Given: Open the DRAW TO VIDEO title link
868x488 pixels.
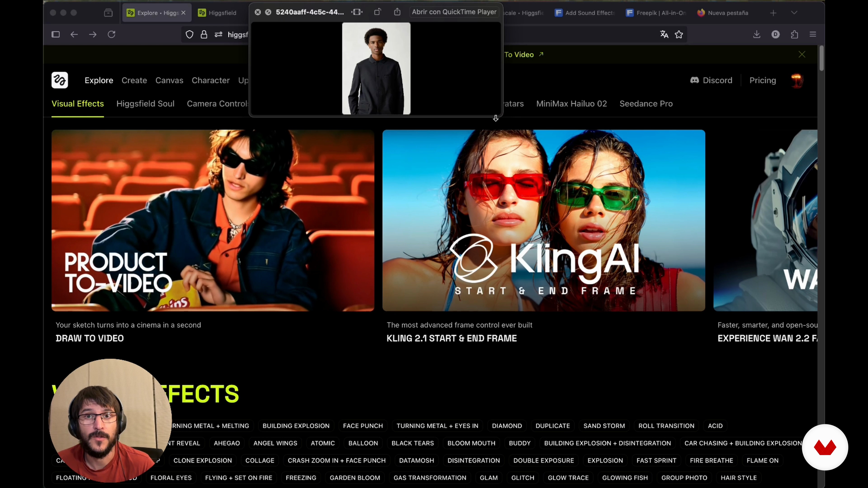Looking at the screenshot, I should [x=90, y=338].
